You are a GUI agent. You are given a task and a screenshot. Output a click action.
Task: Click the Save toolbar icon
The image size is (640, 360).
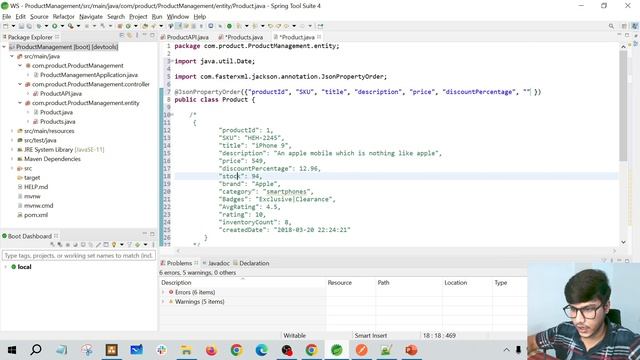click(21, 26)
